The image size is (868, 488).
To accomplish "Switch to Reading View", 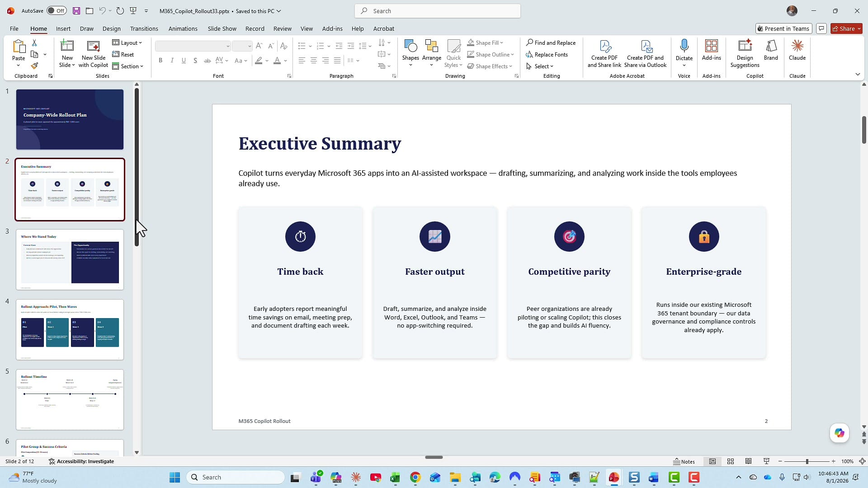I will point(749,461).
